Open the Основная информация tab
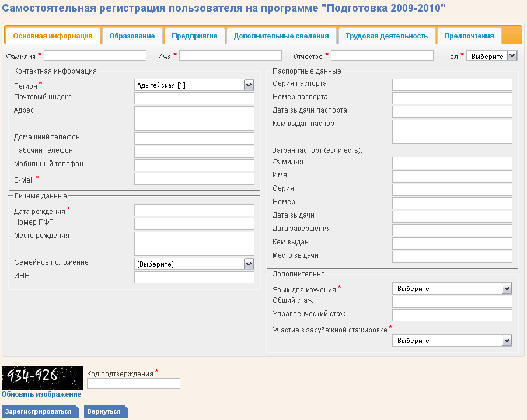The width and height of the screenshot is (527, 420). [53, 36]
